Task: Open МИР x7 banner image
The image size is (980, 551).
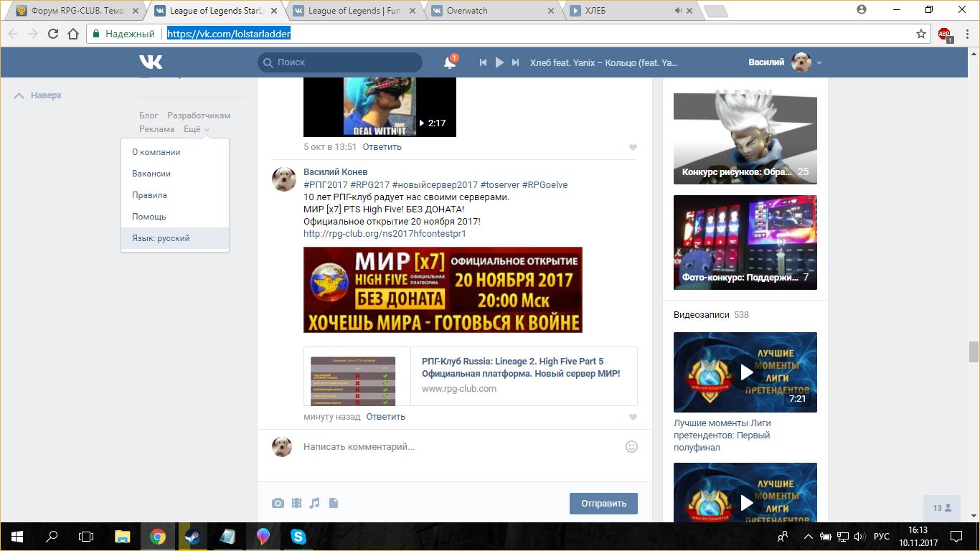Action: [x=443, y=290]
